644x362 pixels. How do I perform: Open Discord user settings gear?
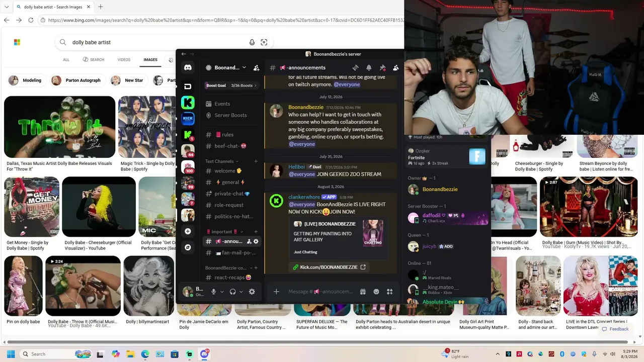252,292
